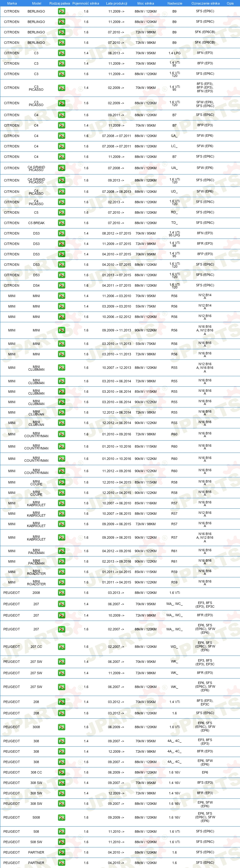This screenshot has width=240, height=868.
Task: Click fuel icon in Peugeot 3008 row
Action: point(61,727)
